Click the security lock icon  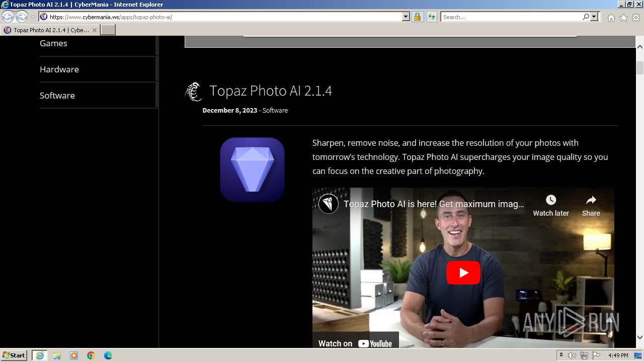click(417, 17)
